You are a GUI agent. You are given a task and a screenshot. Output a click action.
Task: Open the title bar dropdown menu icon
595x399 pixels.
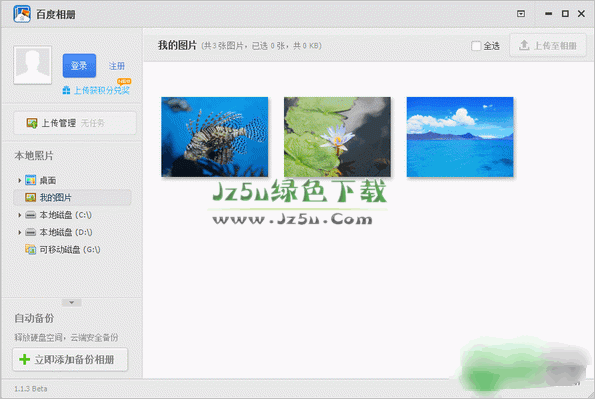(521, 14)
